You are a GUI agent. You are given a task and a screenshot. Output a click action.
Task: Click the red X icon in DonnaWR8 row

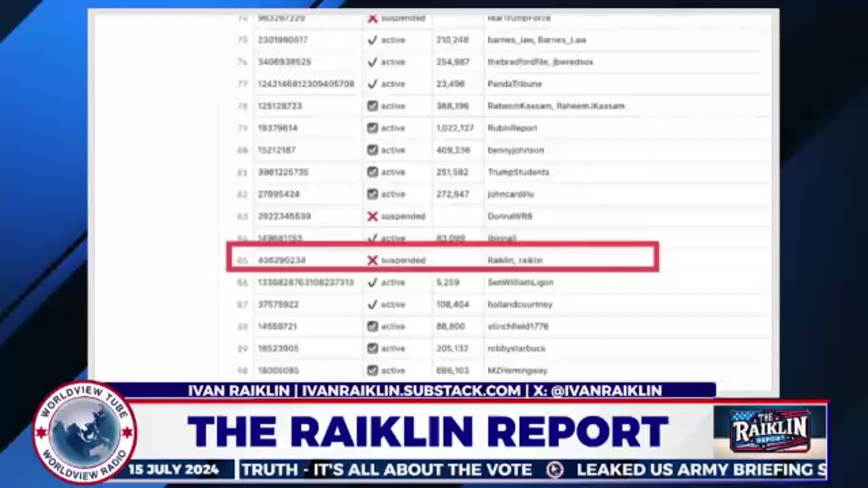point(372,216)
